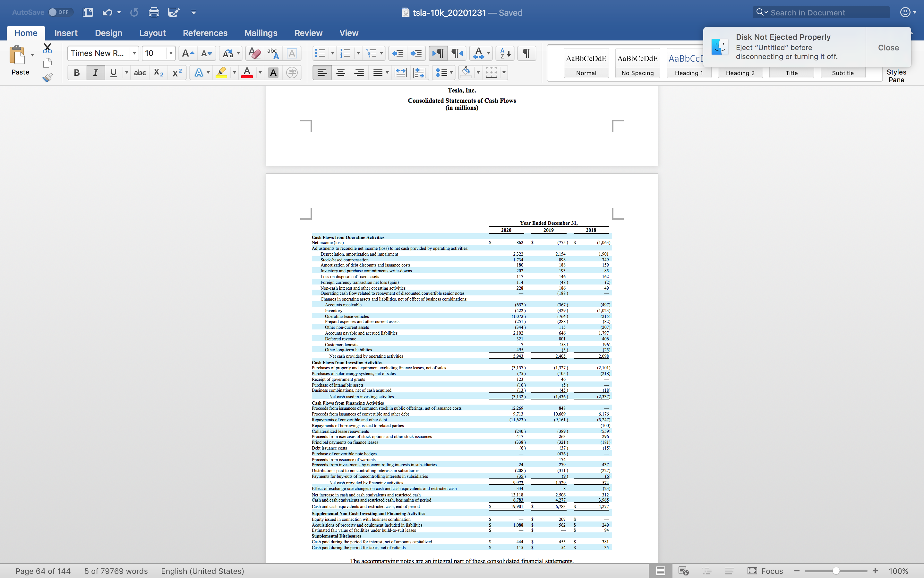
Task: Apply superscript formatting
Action: tap(177, 72)
